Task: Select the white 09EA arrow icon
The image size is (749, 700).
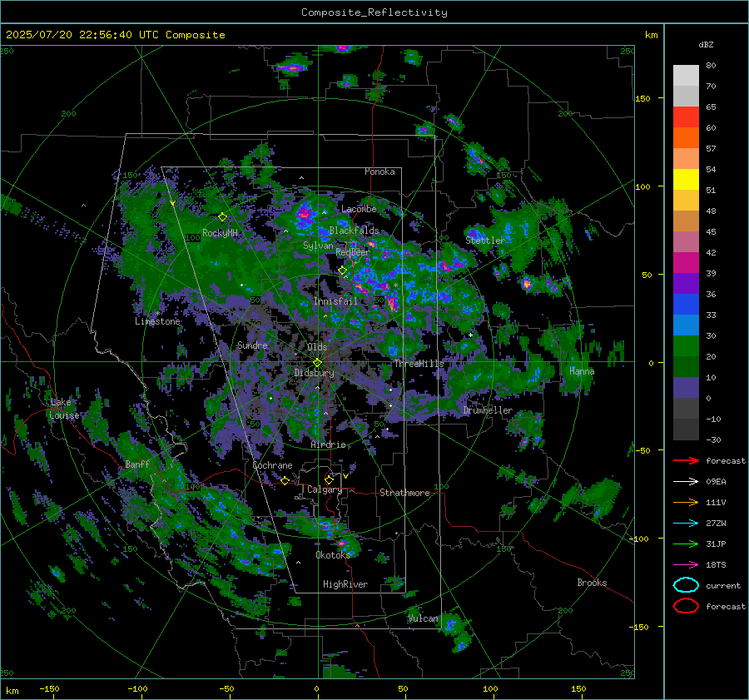Action: 686,481
